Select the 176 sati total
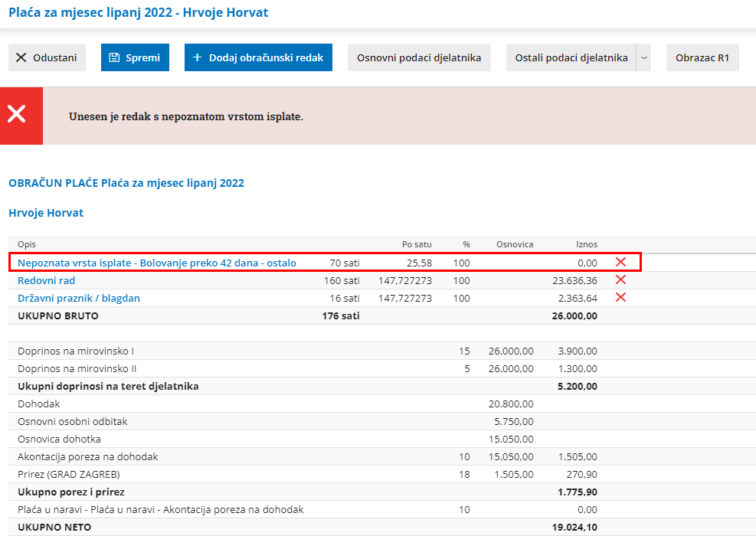Image resolution: width=756 pixels, height=536 pixels. coord(341,315)
